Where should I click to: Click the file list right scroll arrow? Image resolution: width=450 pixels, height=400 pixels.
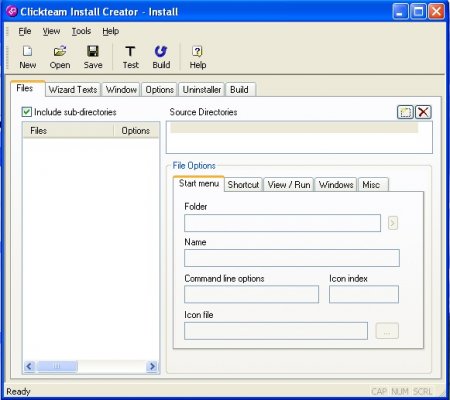tap(152, 366)
